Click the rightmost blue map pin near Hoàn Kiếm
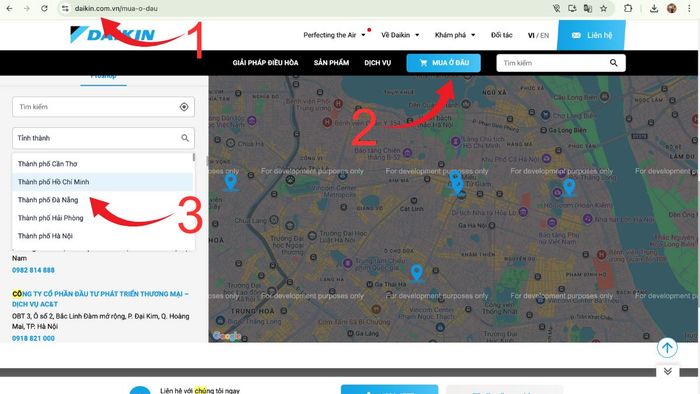The image size is (700, 394). point(569,187)
